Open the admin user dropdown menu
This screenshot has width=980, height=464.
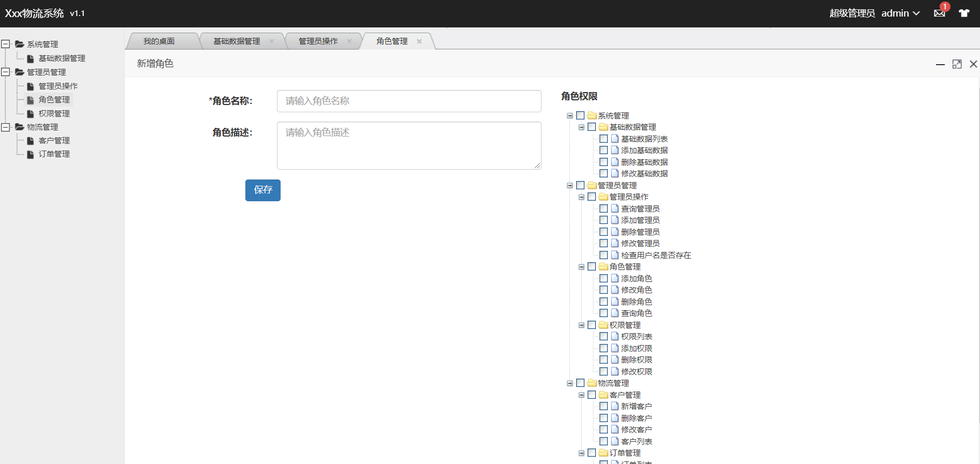(900, 13)
